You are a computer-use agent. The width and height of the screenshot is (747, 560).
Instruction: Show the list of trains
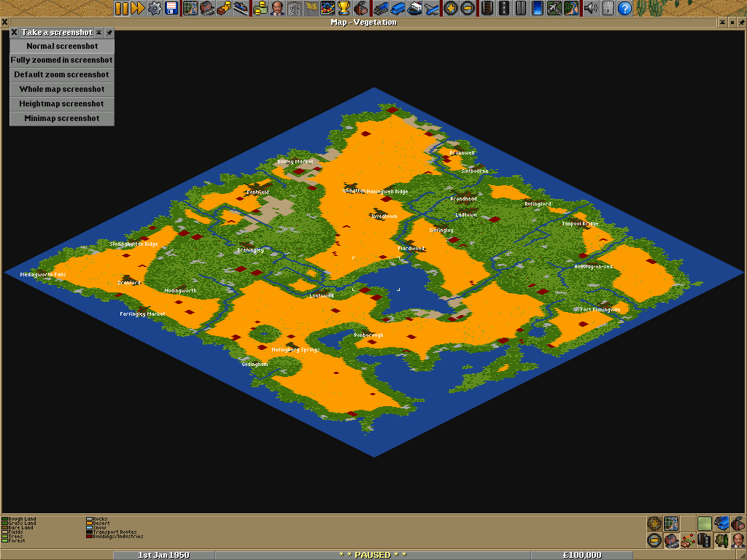[x=381, y=8]
